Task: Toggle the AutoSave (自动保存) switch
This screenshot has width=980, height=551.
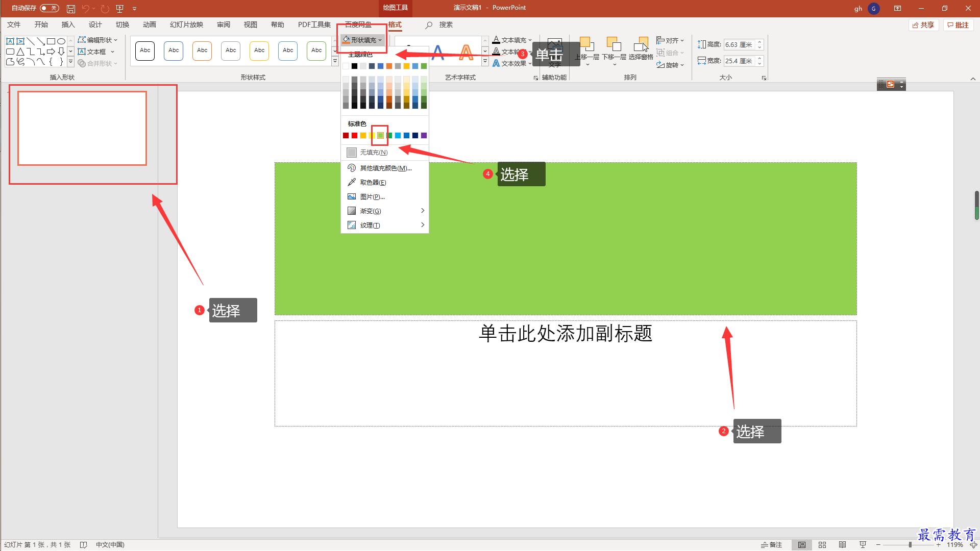Action: pos(50,8)
